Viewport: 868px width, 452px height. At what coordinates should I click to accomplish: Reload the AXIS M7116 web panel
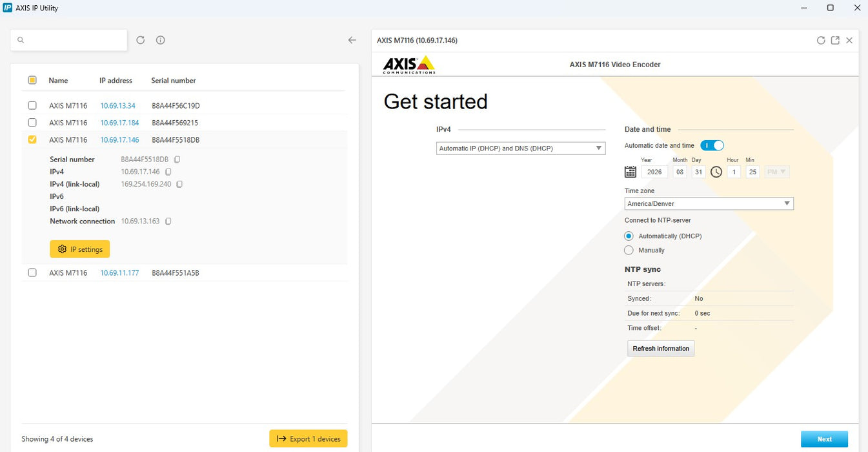point(821,40)
